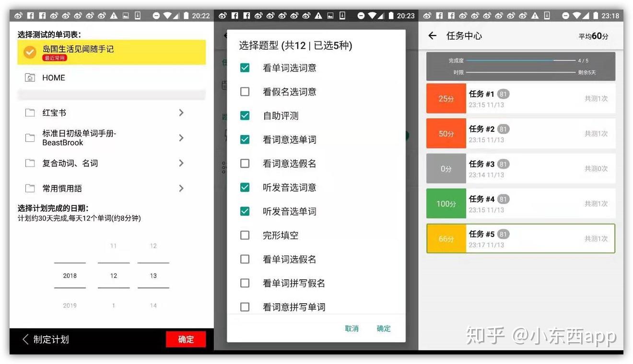This screenshot has width=633, height=364.
Task: Click the 常用慣用語 folder icon
Action: (x=30, y=188)
